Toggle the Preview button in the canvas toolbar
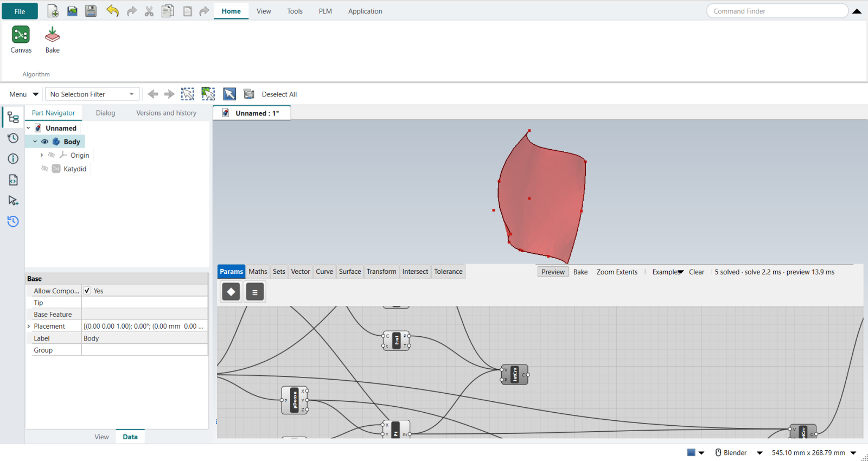The width and height of the screenshot is (868, 461). (553, 272)
